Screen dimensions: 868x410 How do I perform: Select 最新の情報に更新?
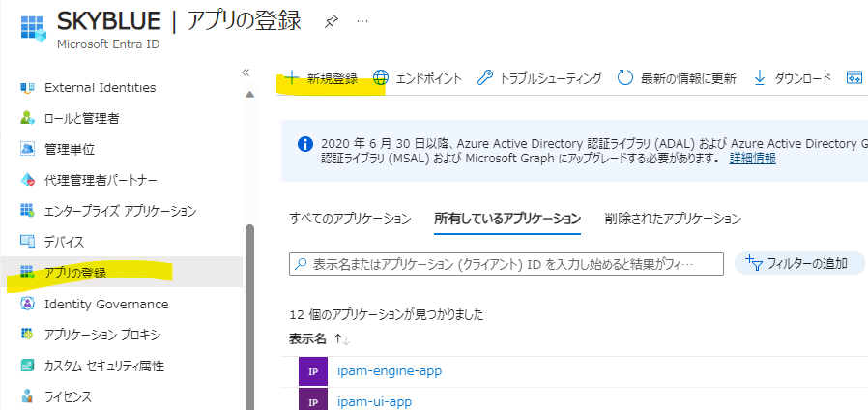tap(688, 78)
